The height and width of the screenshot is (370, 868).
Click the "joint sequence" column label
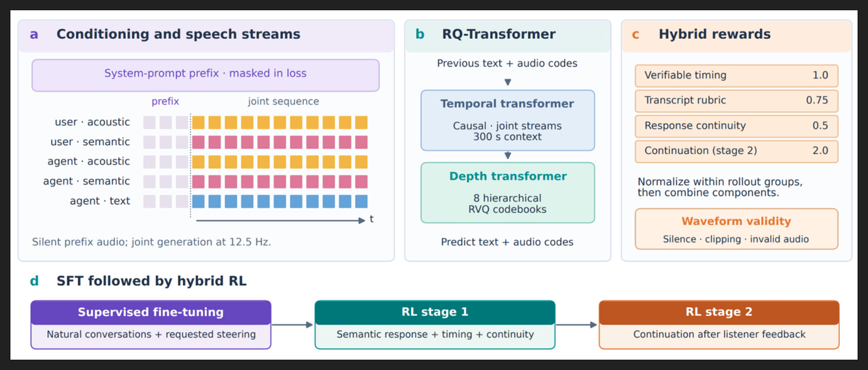(x=283, y=101)
